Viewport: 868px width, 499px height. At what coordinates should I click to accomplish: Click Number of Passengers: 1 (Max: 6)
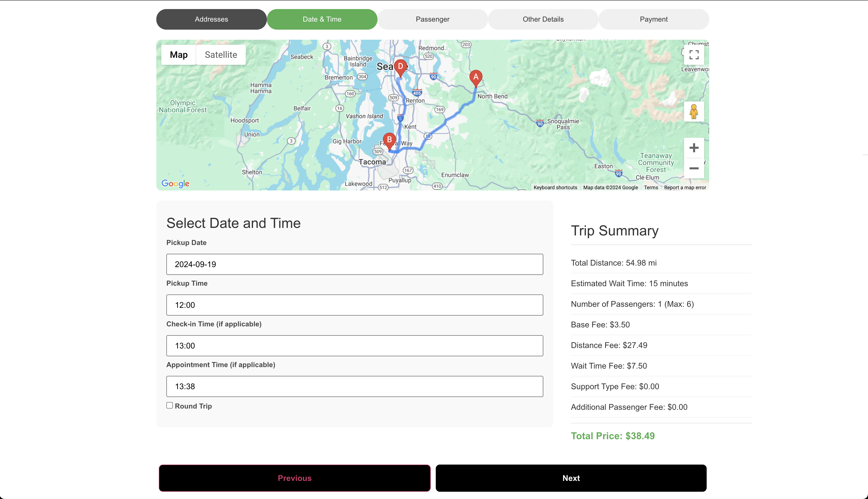coord(632,304)
